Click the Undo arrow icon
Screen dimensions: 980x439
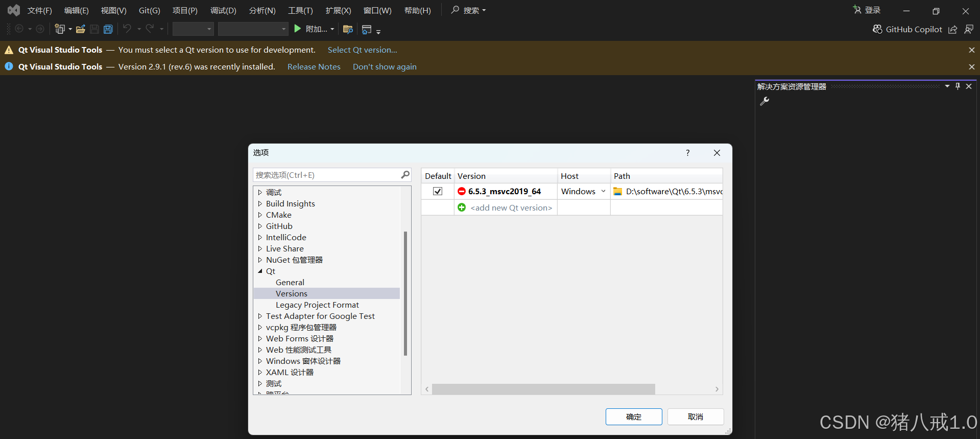tap(127, 29)
